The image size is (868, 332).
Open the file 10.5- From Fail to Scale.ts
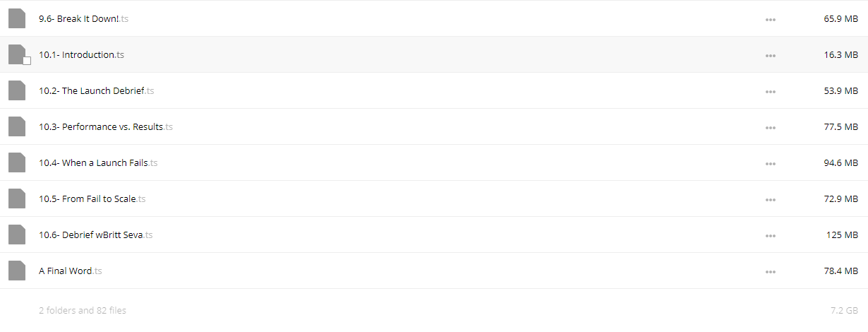coord(92,198)
